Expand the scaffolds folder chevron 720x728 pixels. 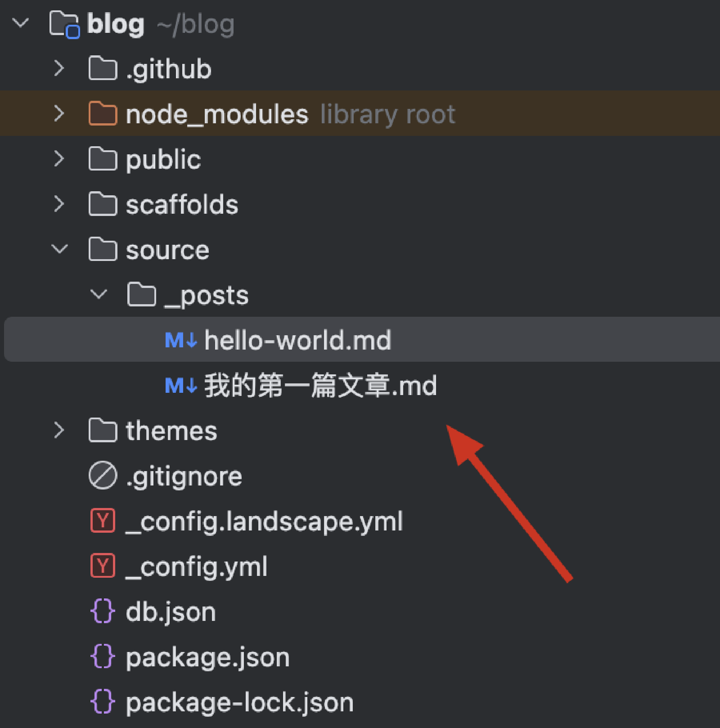[x=59, y=204]
